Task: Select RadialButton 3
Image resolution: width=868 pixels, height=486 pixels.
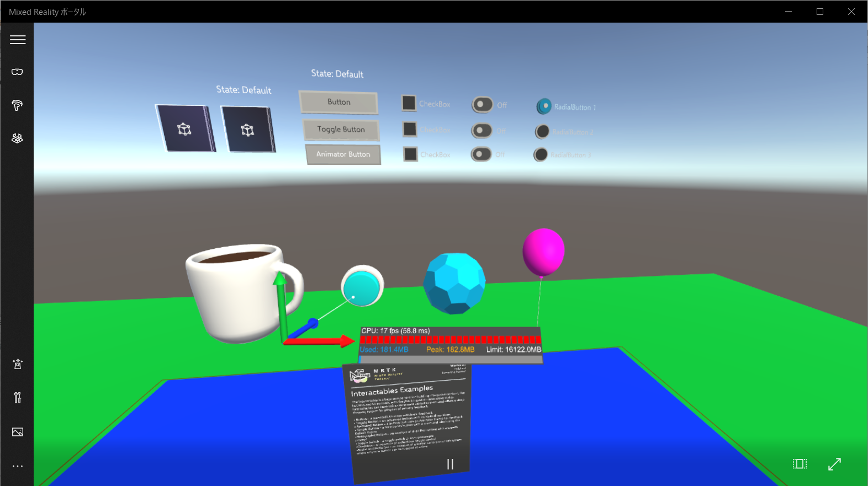Action: tap(541, 155)
